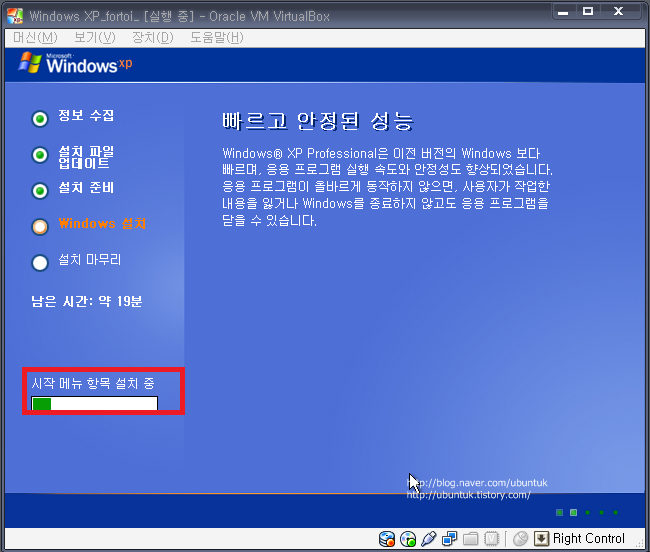The image size is (650, 552).
Task: Click the Windows XP flag logo
Action: 30,63
